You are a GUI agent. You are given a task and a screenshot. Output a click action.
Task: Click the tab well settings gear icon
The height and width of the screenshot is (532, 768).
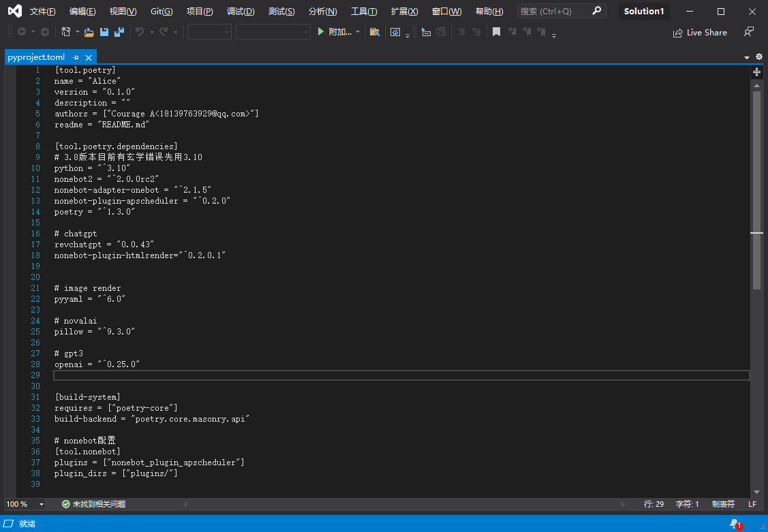[758, 57]
